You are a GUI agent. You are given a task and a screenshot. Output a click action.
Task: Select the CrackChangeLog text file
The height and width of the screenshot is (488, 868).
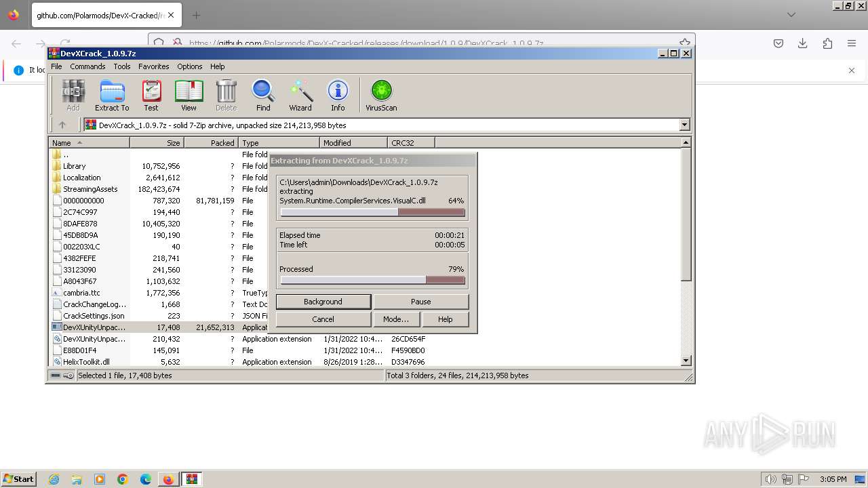pos(94,304)
